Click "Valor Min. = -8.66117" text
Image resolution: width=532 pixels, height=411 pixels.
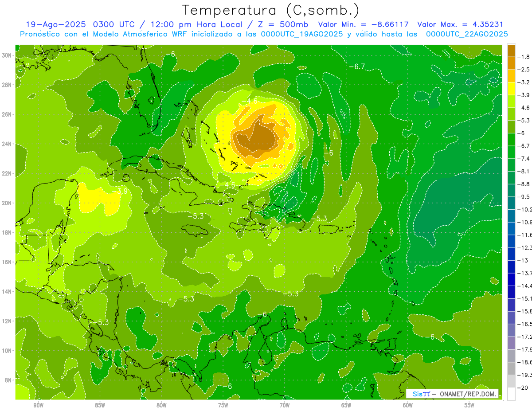click(363, 24)
